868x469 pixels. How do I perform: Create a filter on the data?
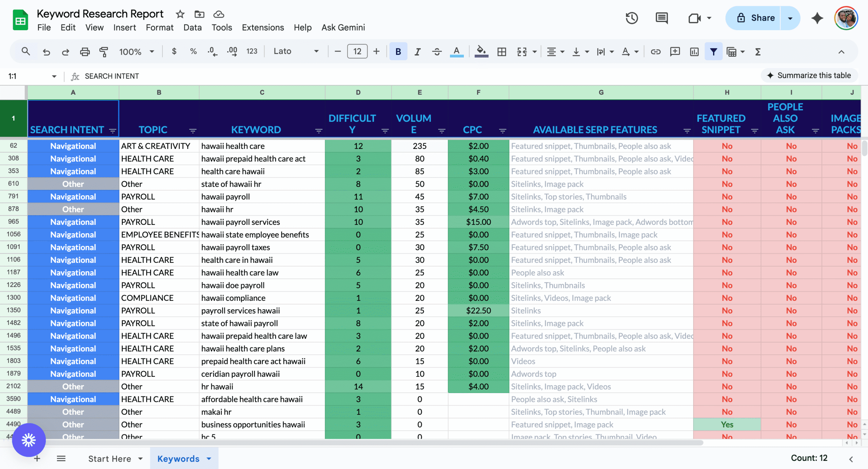pos(713,51)
